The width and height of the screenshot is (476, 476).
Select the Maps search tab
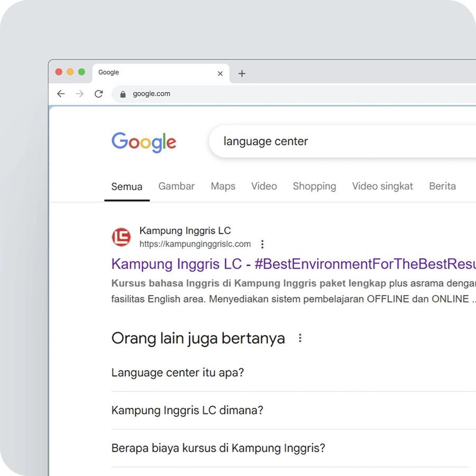(223, 186)
